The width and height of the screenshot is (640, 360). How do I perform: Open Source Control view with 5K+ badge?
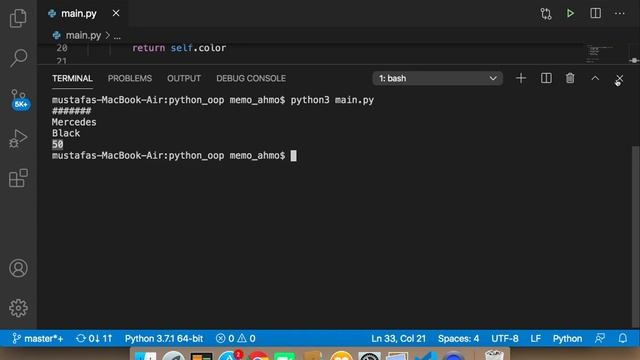pos(19,99)
